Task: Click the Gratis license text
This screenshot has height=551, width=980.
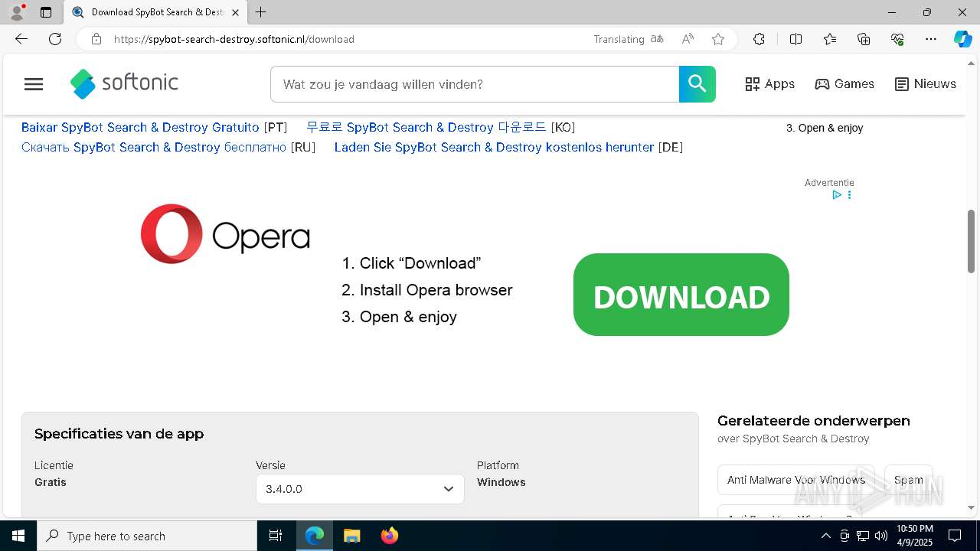Action: 51,482
